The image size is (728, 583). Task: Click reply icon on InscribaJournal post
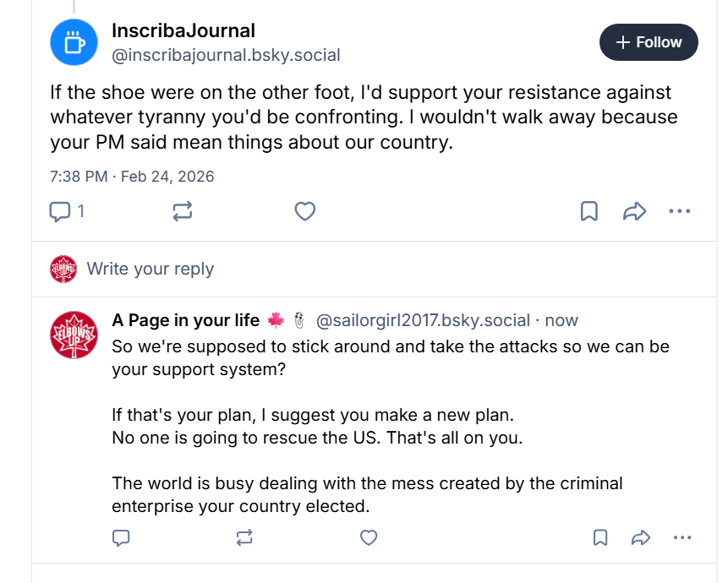click(61, 211)
